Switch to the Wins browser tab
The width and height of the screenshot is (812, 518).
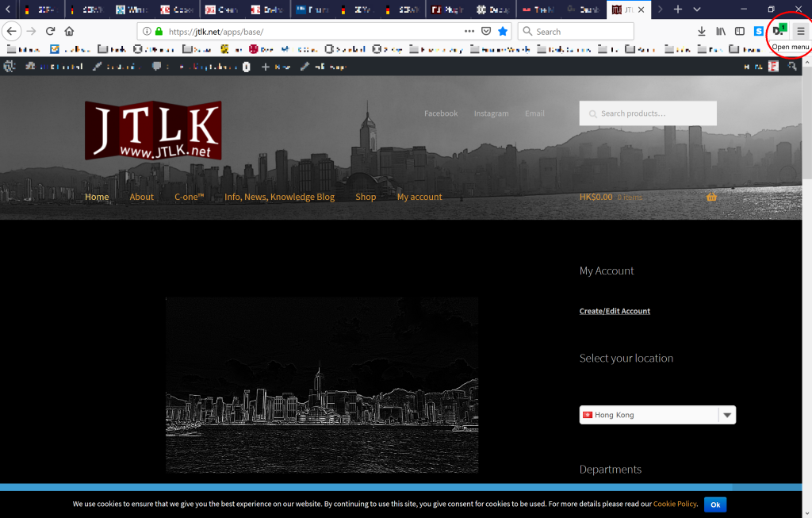tap(132, 10)
